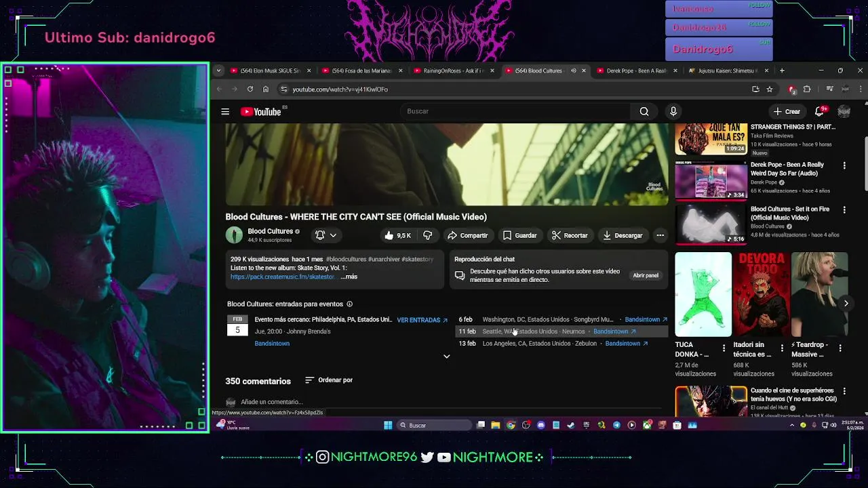
Task: Open the Itadori sin técnica Short thumbnail
Action: [x=762, y=294]
